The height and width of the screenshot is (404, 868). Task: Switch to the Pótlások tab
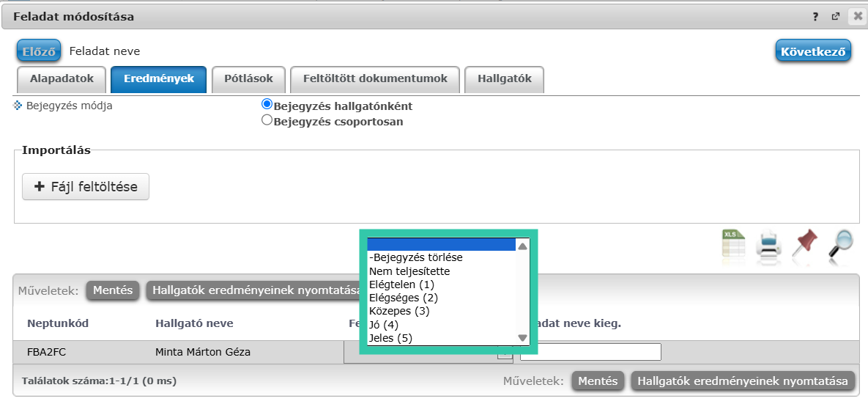248,79
